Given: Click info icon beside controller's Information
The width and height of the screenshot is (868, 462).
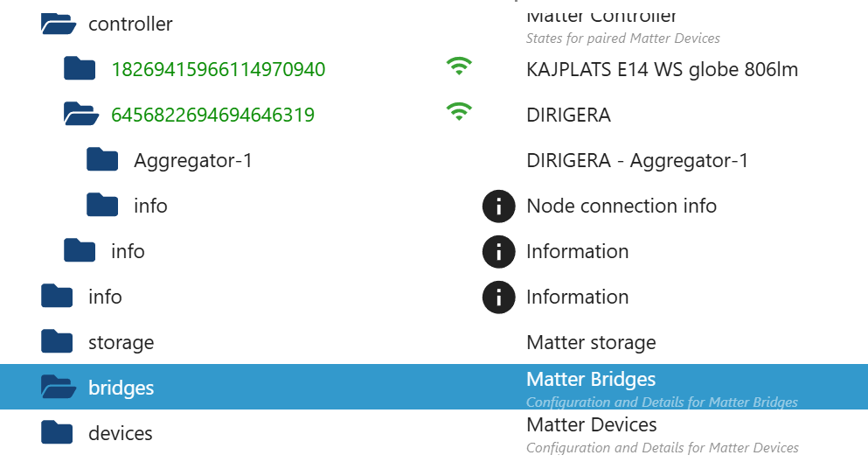Looking at the screenshot, I should coord(498,252).
